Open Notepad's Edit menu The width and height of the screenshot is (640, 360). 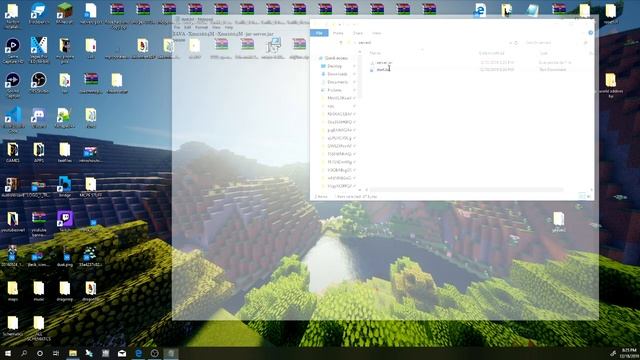187,27
